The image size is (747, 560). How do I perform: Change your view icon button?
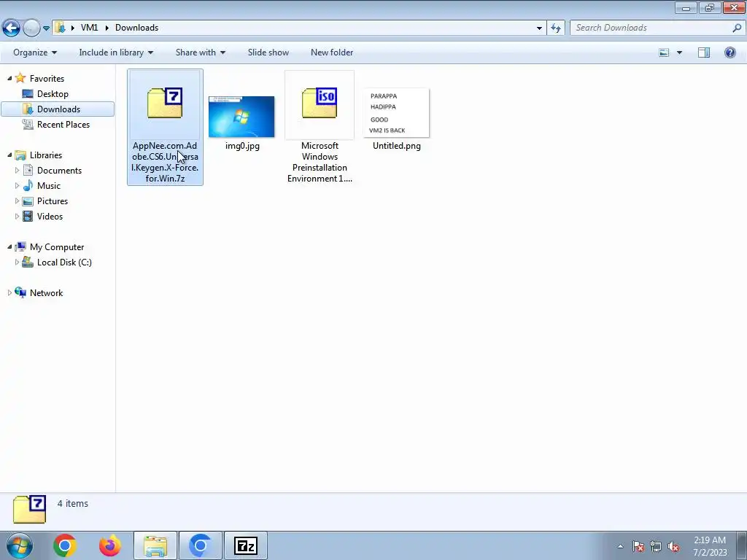coord(664,52)
